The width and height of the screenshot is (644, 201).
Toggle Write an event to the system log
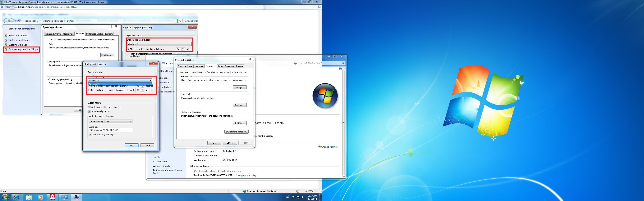pos(89,107)
